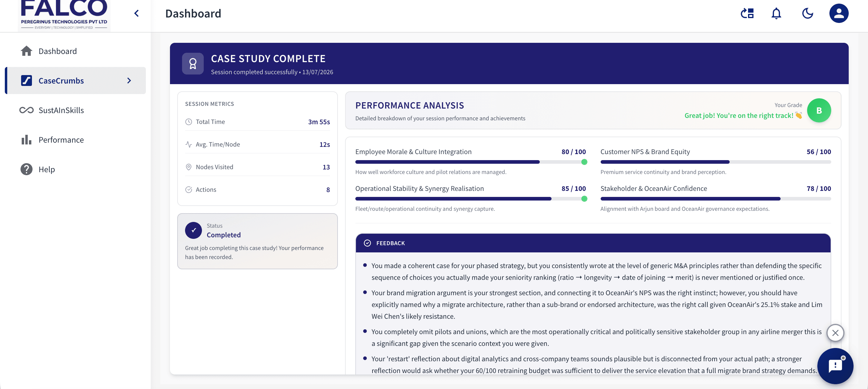Viewport: 868px width, 389px height.
Task: Expand CaseCrumbs submenu chevron
Action: click(129, 81)
